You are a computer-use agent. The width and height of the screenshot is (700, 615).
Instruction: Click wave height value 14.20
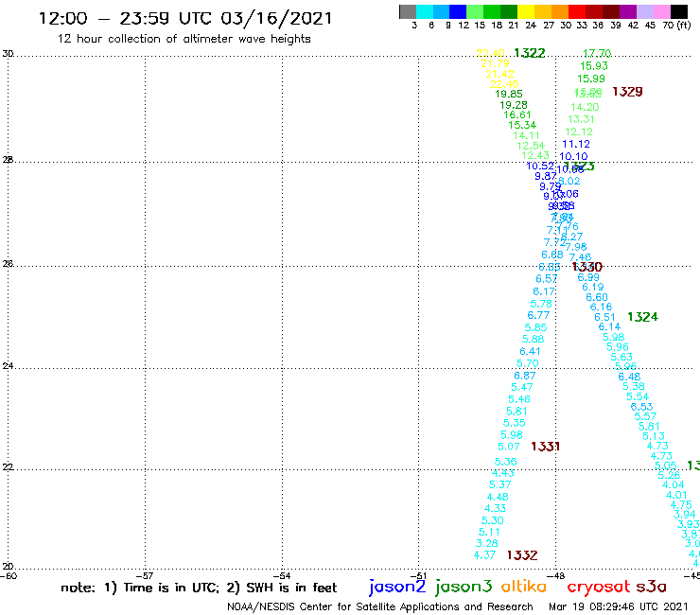click(x=585, y=107)
